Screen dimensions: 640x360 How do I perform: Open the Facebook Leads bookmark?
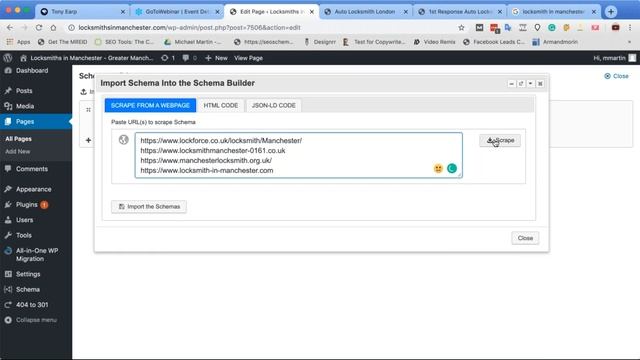click(x=494, y=42)
